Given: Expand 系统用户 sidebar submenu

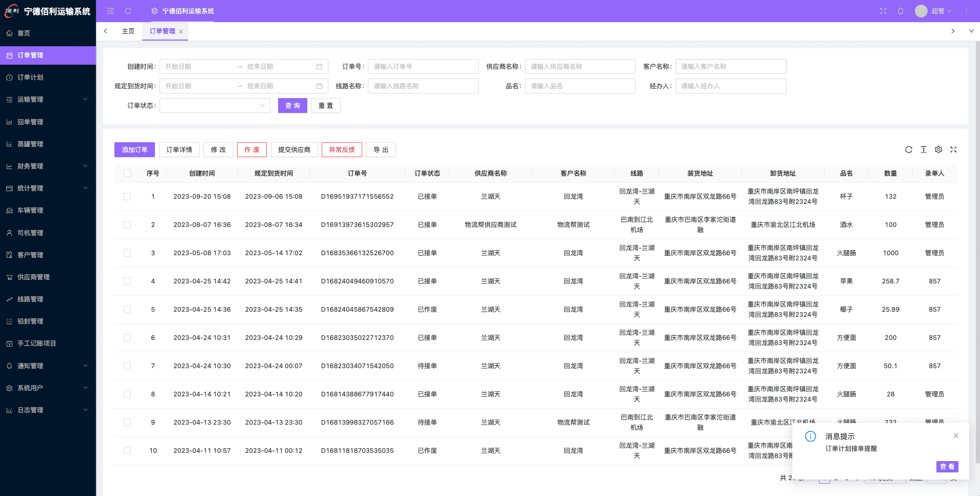Looking at the screenshot, I should pos(48,388).
